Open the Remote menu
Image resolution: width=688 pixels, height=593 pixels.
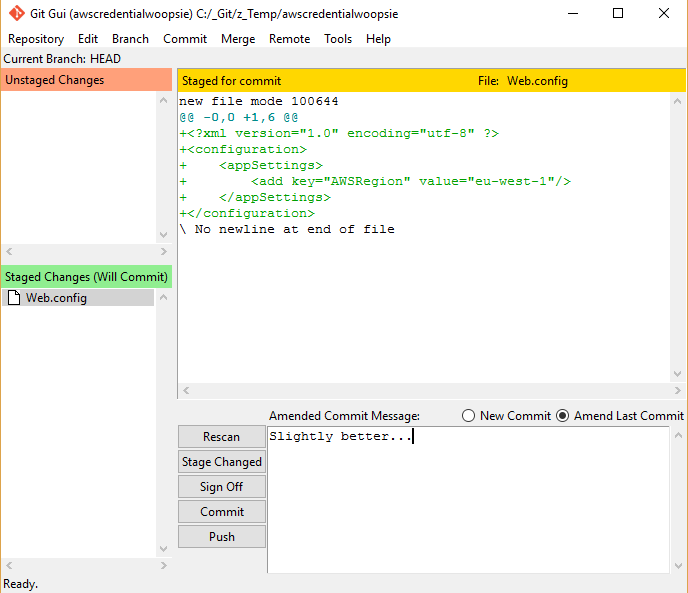[x=290, y=39]
